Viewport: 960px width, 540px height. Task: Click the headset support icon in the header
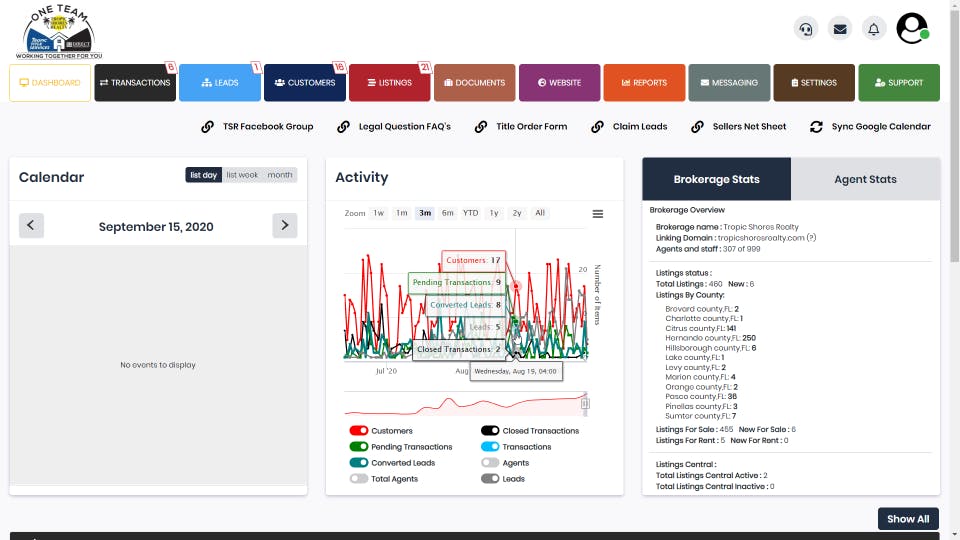click(806, 29)
